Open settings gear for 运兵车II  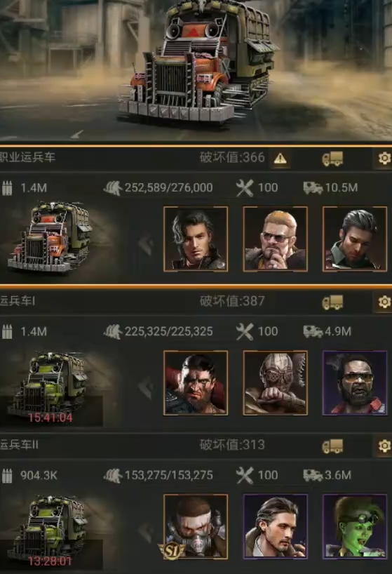[384, 446]
